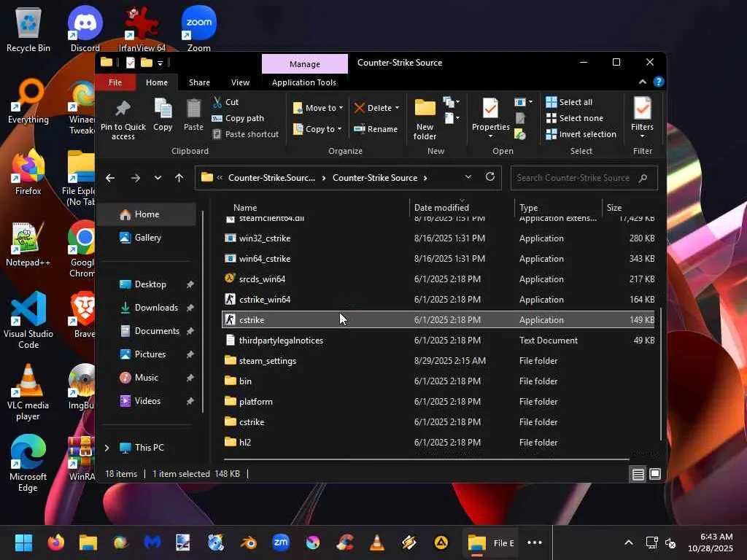Screen dimensions: 747x560
Task: Switch to the View ribbon tab
Action: [x=240, y=82]
